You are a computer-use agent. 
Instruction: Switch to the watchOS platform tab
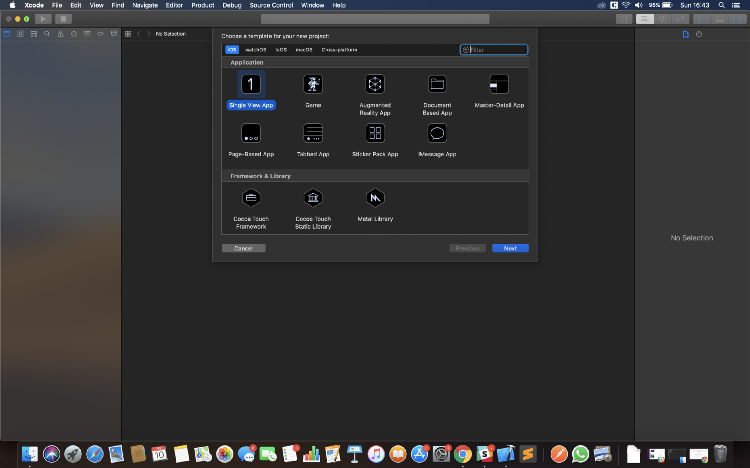tap(255, 50)
